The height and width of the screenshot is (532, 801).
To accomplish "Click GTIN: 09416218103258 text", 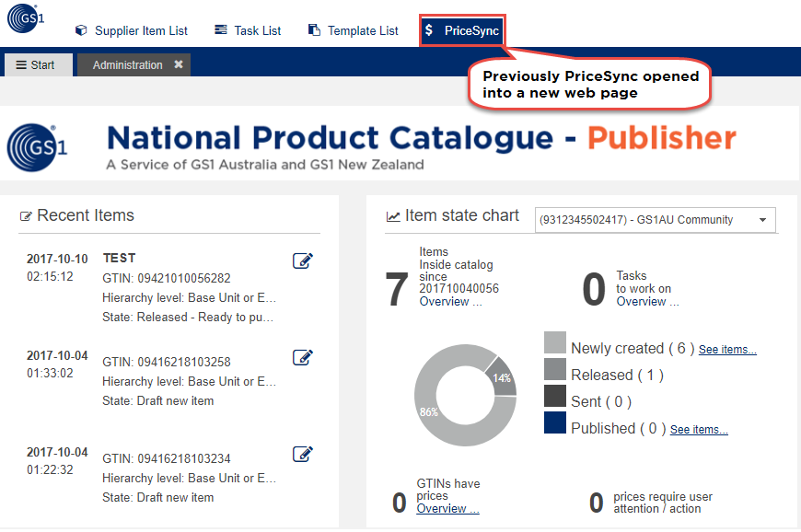I will tap(167, 362).
